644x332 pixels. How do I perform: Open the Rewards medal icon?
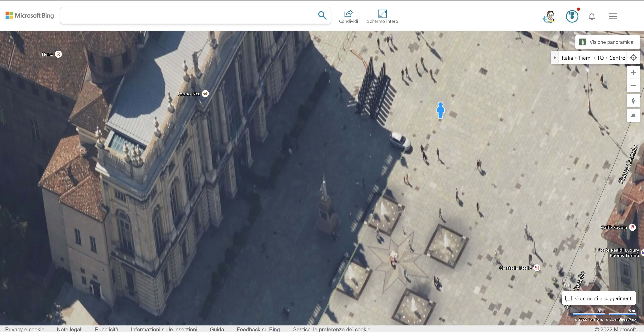tap(572, 16)
